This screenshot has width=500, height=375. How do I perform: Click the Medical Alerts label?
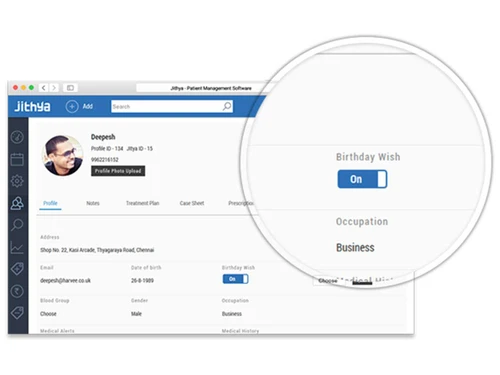coord(57,331)
